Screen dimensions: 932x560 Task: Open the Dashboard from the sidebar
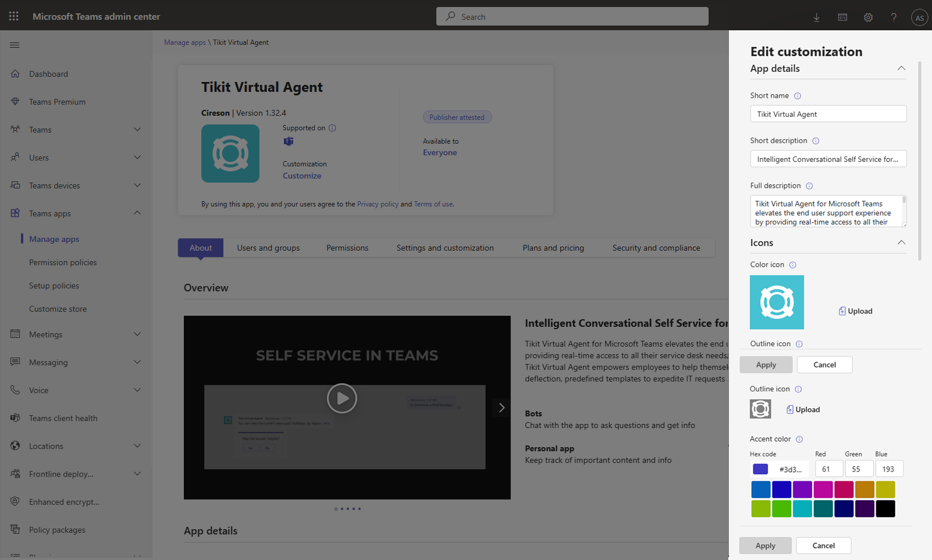click(x=48, y=73)
